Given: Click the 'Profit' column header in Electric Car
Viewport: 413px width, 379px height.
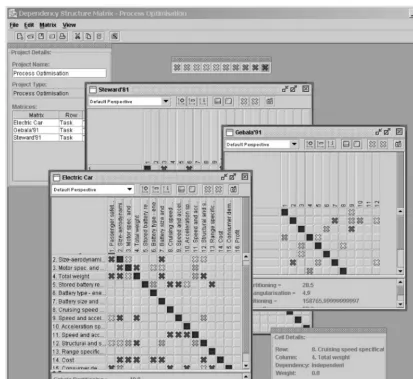Looking at the screenshot, I should click(237, 226).
